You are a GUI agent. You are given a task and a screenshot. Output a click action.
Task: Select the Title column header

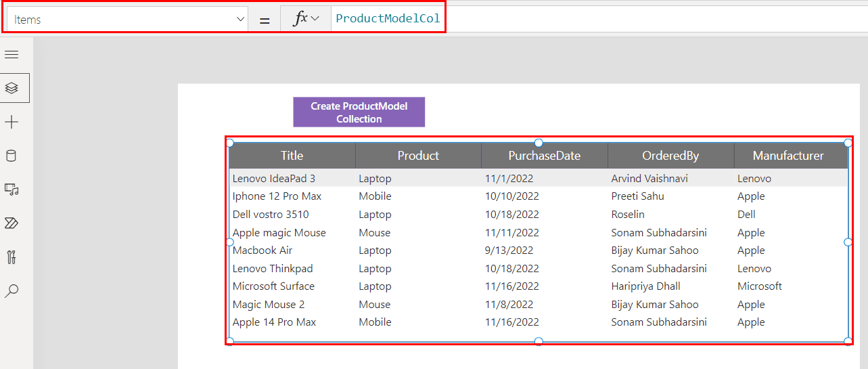[292, 156]
